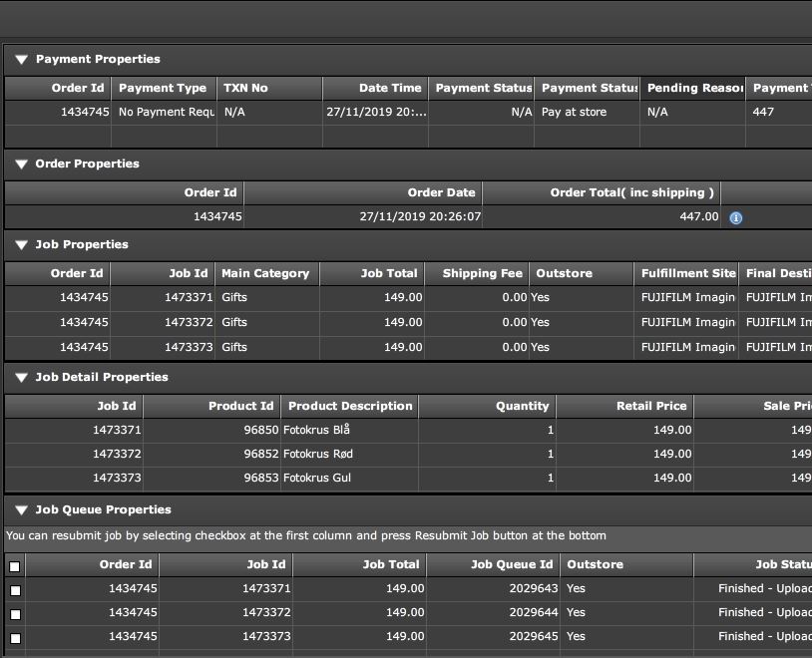
Task: Select job 1473373 row in Job Properties
Action: tap(408, 347)
